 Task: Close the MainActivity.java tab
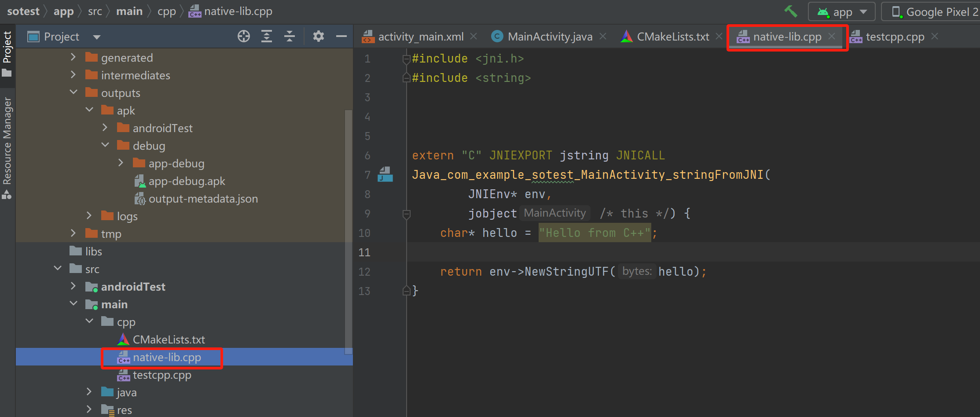pyautogui.click(x=603, y=36)
